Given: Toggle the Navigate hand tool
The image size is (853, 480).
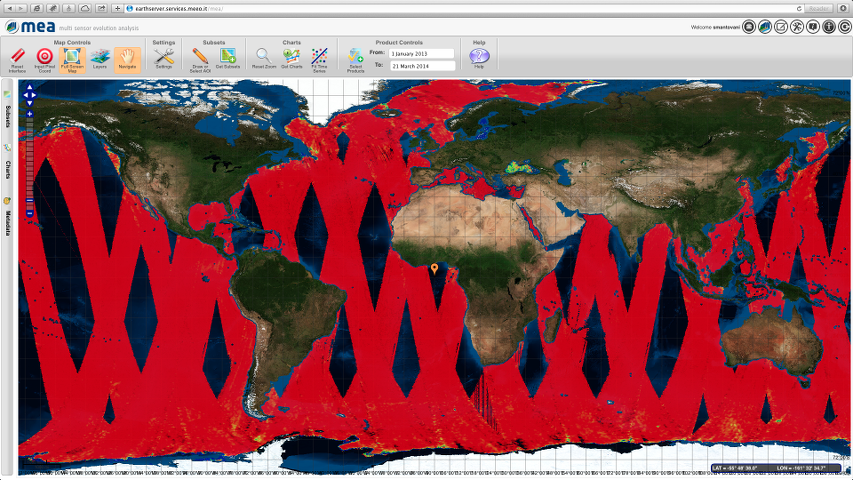Looking at the screenshot, I should coord(127,59).
